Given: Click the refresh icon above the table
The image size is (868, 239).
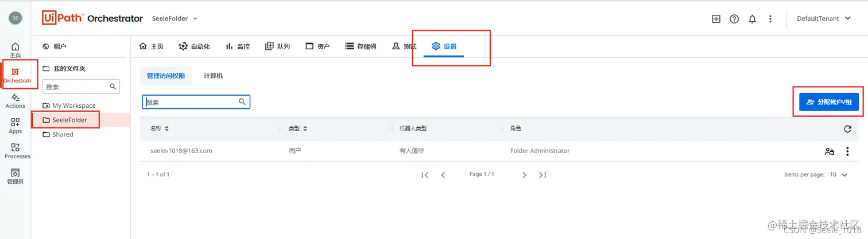Looking at the screenshot, I should point(847,128).
